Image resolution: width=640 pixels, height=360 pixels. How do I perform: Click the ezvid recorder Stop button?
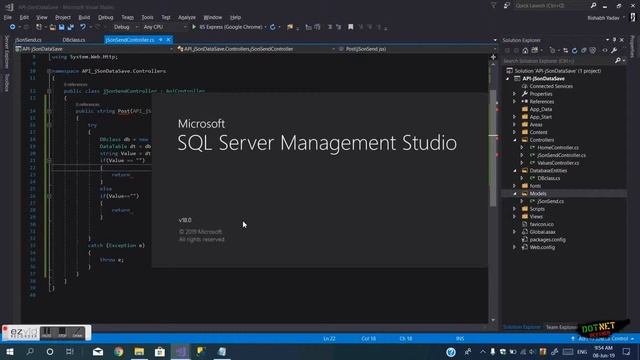coord(62,333)
